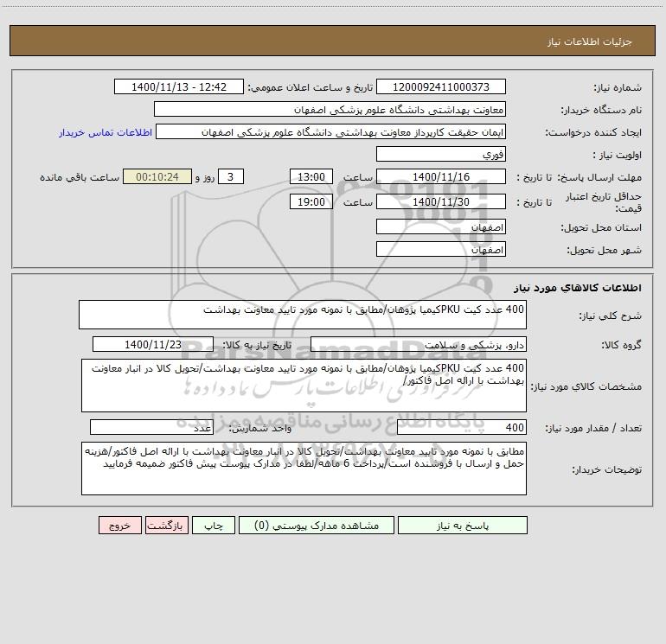Image resolution: width=666 pixels, height=644 pixels.
Task: Click the چاپ print button
Action: (214, 526)
